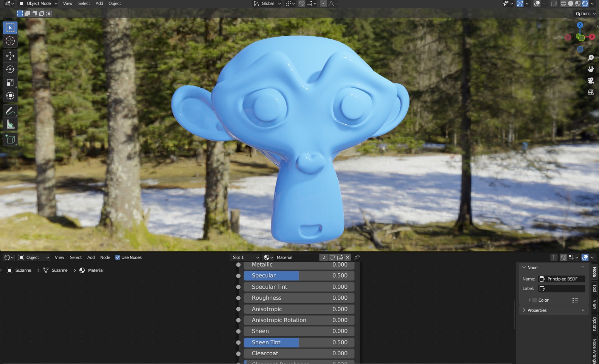This screenshot has width=599, height=364.
Task: Open the Node tab in sidebar
Action: coord(594,271)
